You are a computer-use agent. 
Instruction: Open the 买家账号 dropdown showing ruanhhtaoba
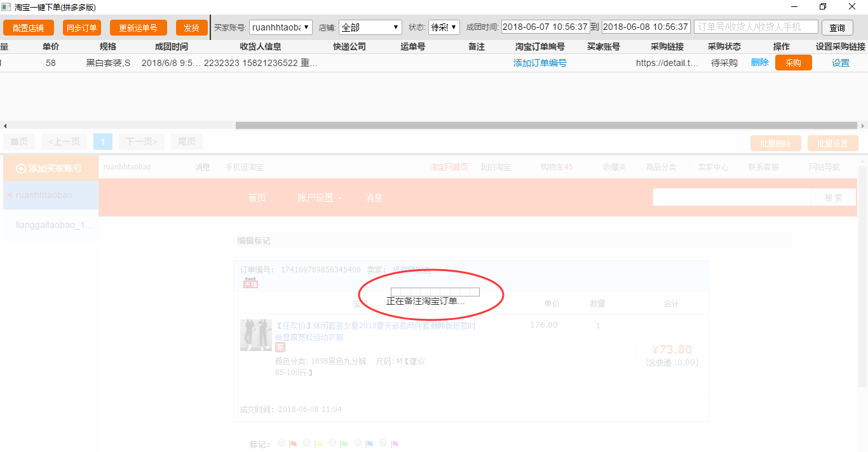(281, 27)
